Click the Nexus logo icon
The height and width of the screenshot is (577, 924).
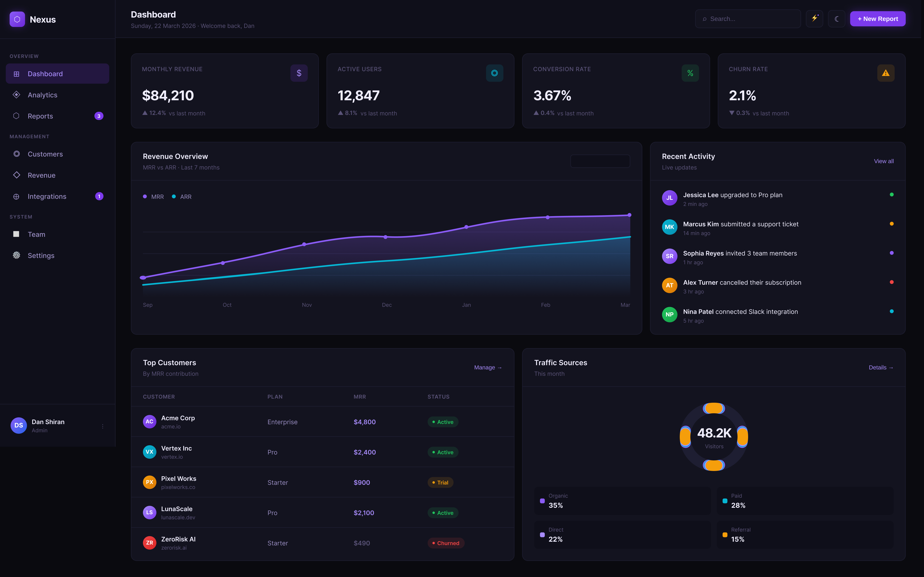tap(17, 19)
